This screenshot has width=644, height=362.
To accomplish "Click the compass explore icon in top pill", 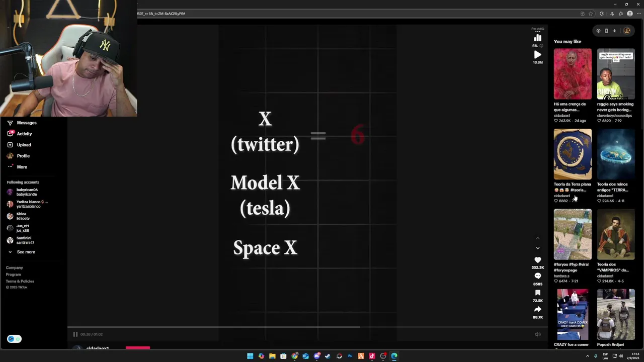I will point(598,31).
